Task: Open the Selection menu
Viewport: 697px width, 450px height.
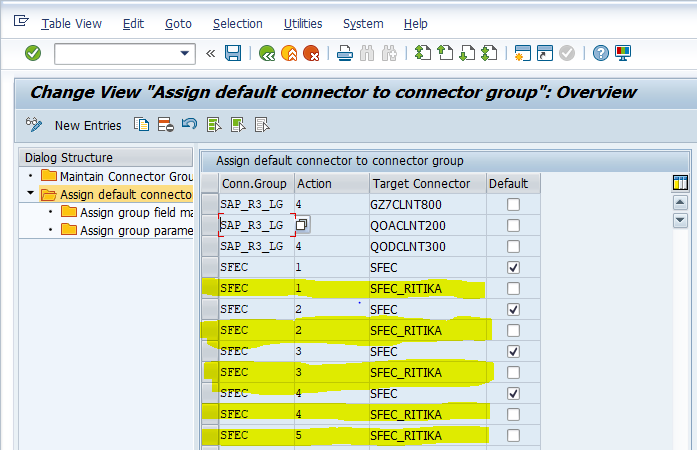Action: tap(238, 24)
